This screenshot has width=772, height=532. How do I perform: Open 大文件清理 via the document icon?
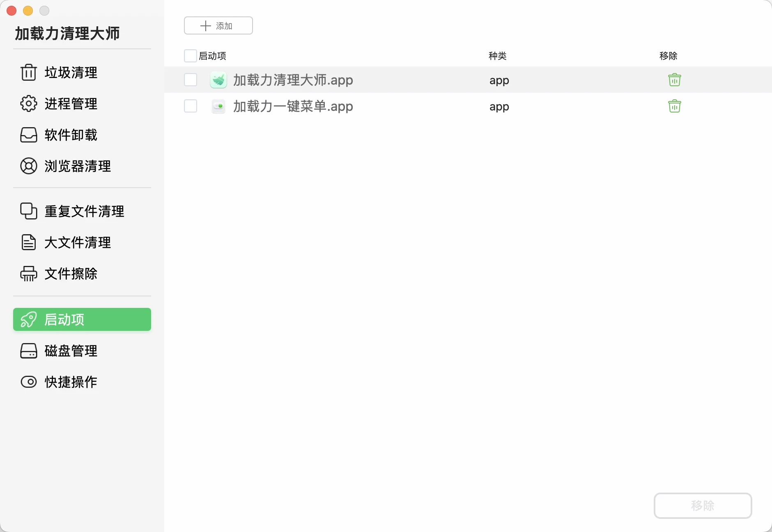(28, 242)
